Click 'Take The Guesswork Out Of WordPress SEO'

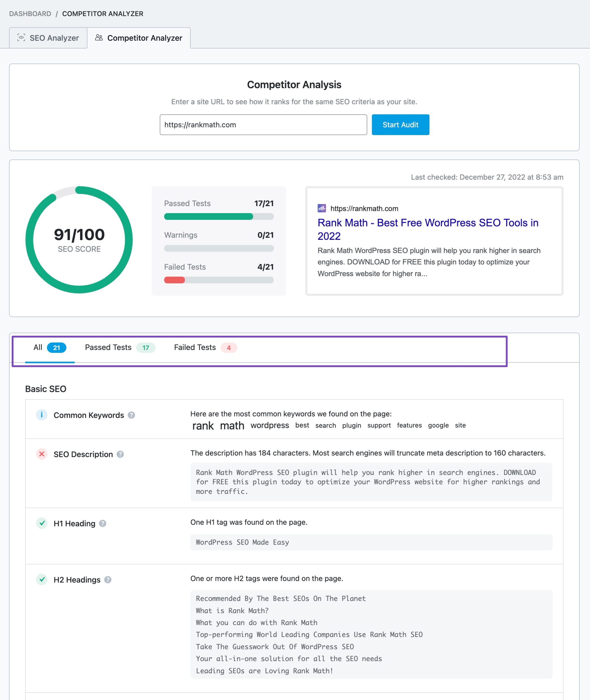(x=275, y=647)
